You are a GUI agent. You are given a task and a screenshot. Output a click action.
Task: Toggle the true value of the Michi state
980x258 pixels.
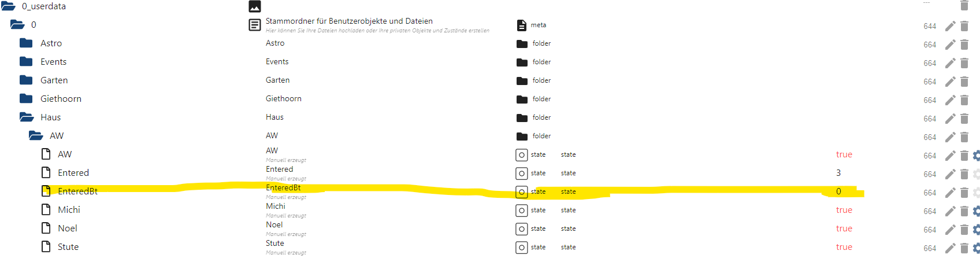pyautogui.click(x=844, y=210)
